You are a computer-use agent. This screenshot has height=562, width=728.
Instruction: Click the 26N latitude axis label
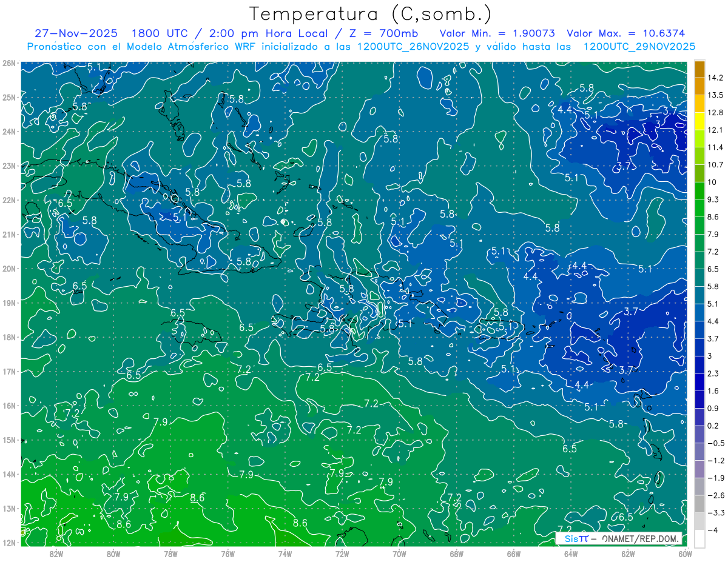[x=8, y=63]
